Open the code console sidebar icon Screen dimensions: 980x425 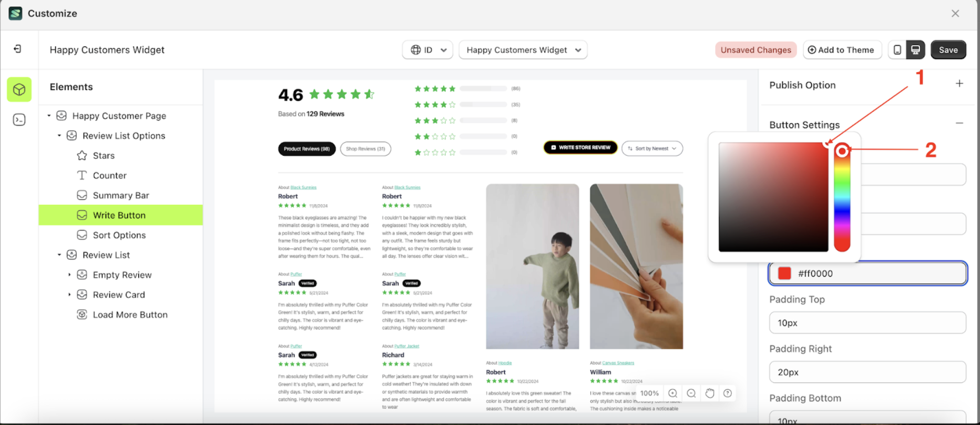point(19,120)
